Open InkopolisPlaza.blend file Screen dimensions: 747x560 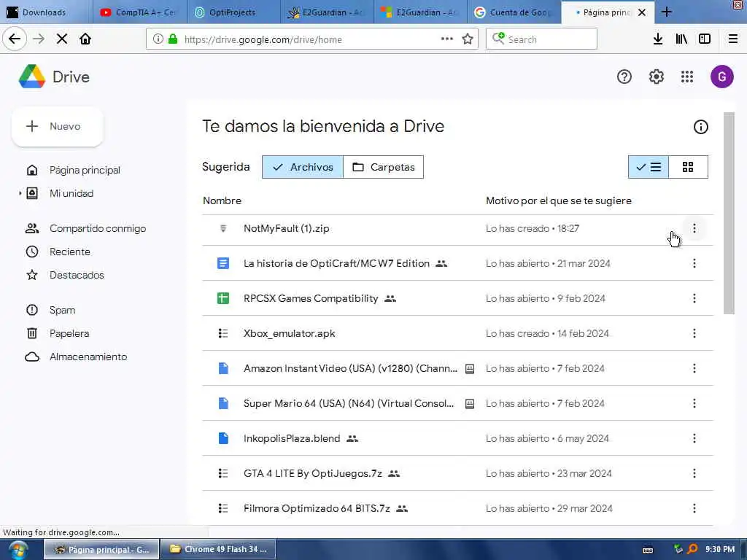[292, 438]
